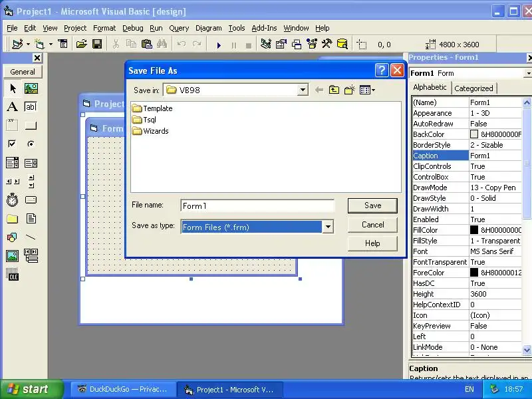
Task: Switch to the Alphabetic tab
Action: coord(430,87)
